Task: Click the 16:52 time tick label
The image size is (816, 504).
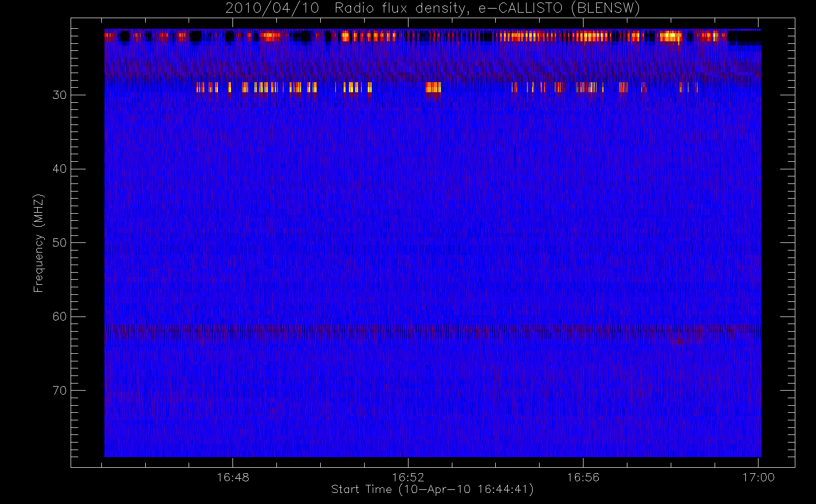Action: (408, 477)
